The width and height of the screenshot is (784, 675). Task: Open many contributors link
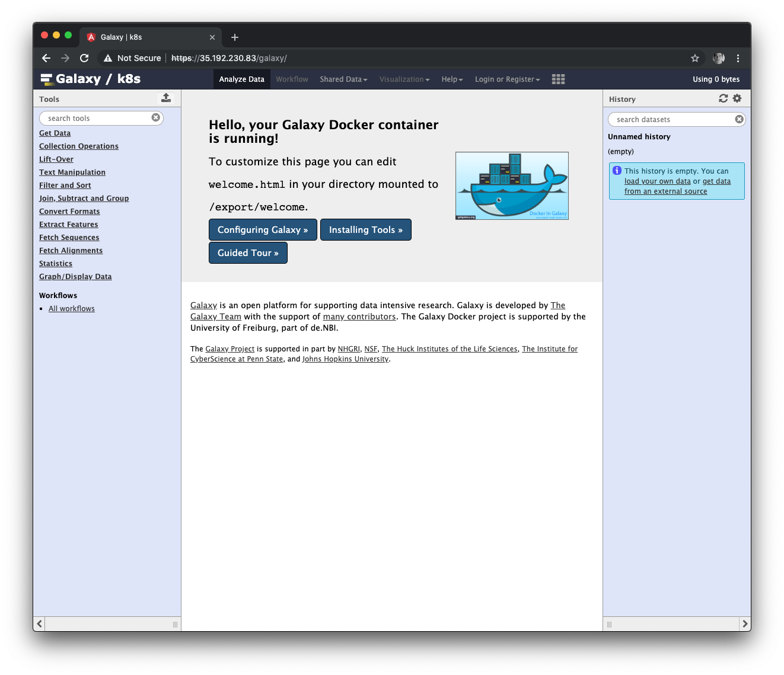359,316
